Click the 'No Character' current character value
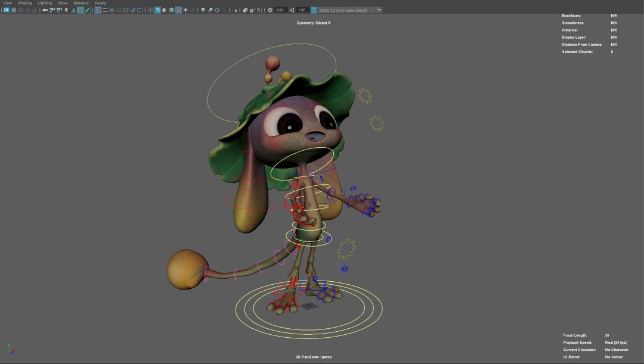This screenshot has height=364, width=644. coord(617,350)
